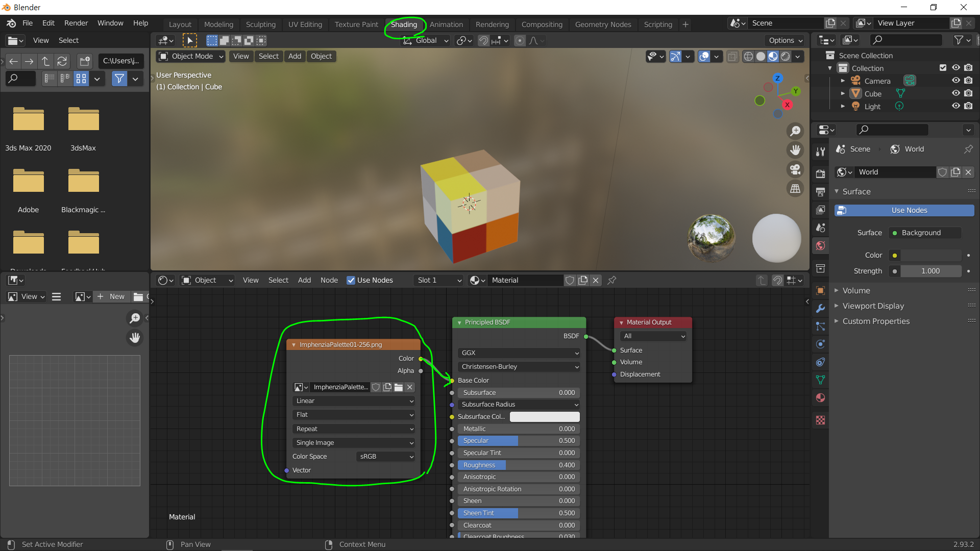980x551 pixels.
Task: Click New image button in image editor
Action: point(111,296)
